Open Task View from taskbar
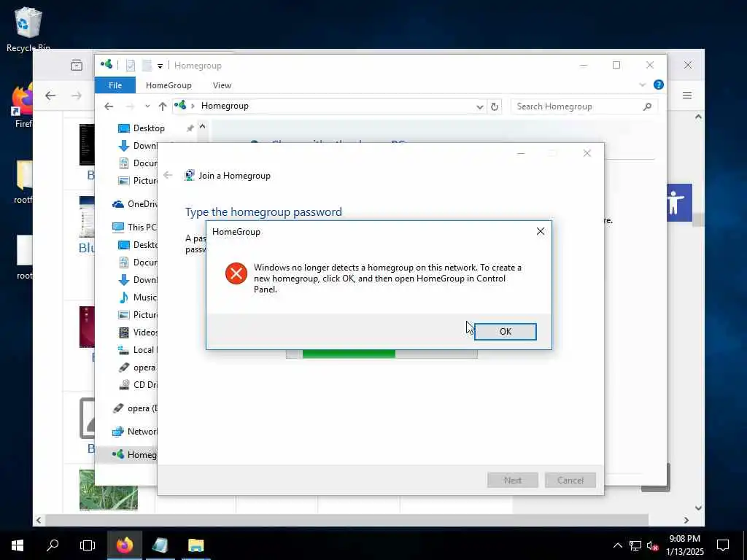 (88, 545)
